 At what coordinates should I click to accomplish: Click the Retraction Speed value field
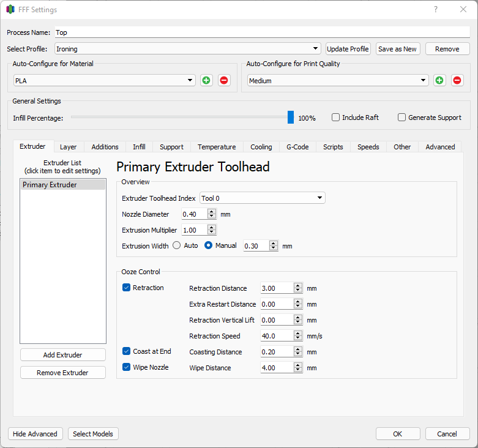point(277,336)
